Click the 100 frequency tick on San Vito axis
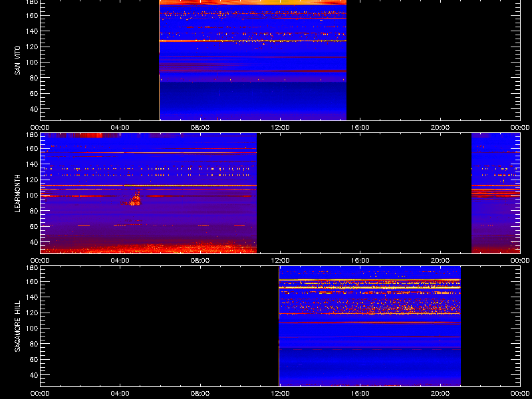532x399 pixels. pyautogui.click(x=33, y=63)
